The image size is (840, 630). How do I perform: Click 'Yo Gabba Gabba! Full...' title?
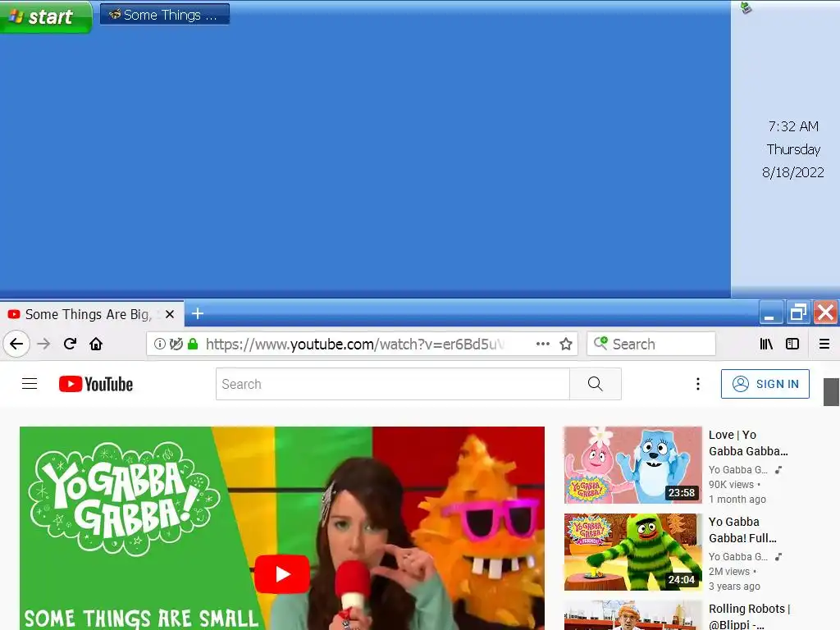click(742, 530)
